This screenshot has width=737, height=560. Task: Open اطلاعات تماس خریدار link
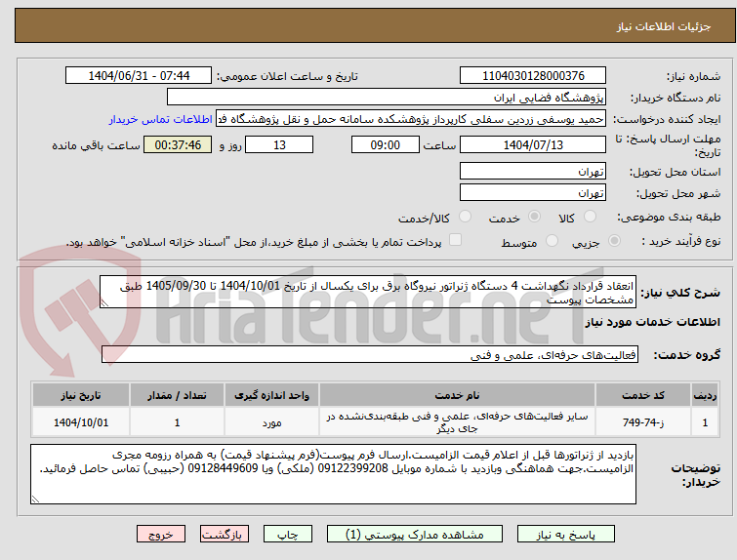(x=161, y=119)
